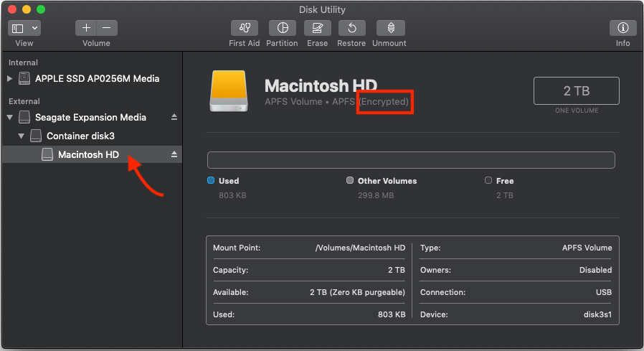Click the green zoom window button

41,9
